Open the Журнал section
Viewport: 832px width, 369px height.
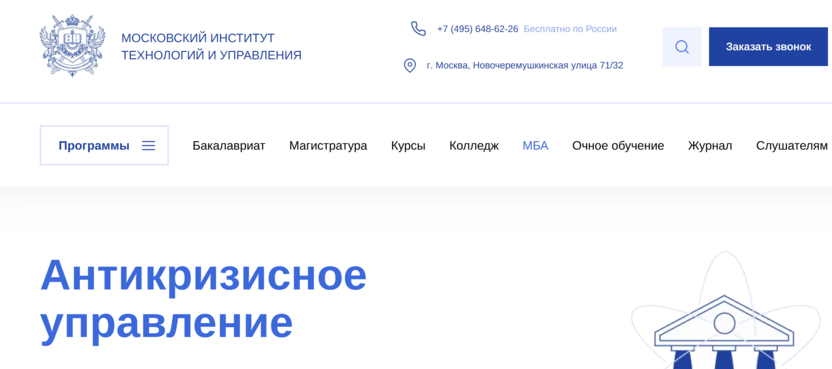click(710, 145)
